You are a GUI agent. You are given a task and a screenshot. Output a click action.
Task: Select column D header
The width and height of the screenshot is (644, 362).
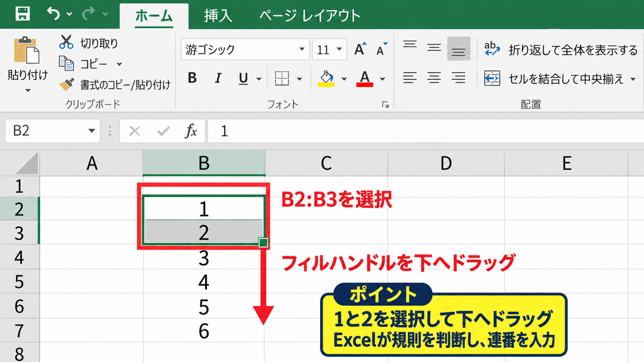click(x=446, y=163)
